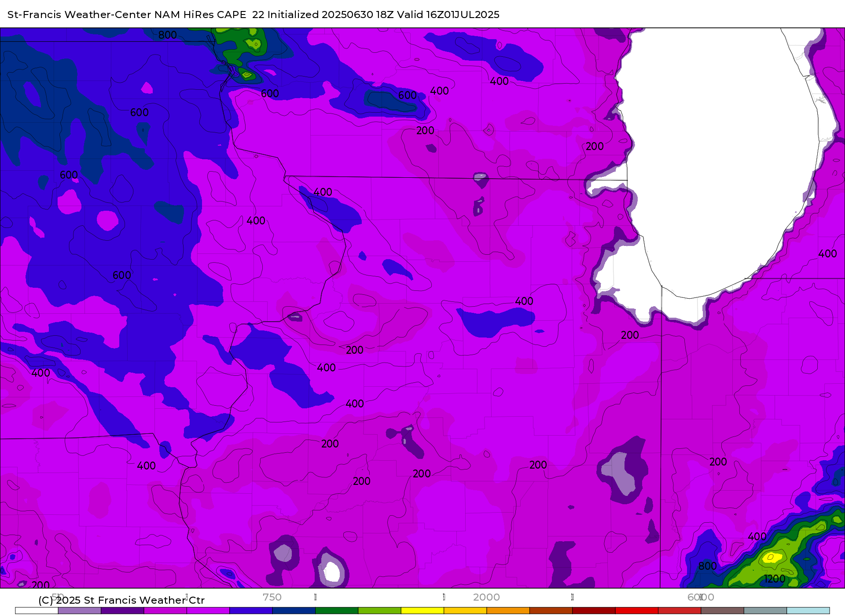Click the navy blue legend swatch
Viewport: 845px width, 616px height.
294,611
